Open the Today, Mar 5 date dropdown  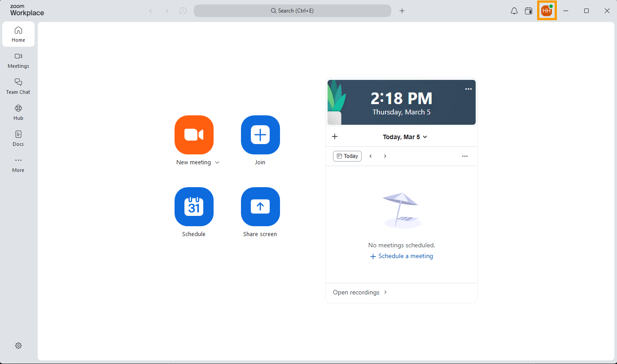(405, 137)
